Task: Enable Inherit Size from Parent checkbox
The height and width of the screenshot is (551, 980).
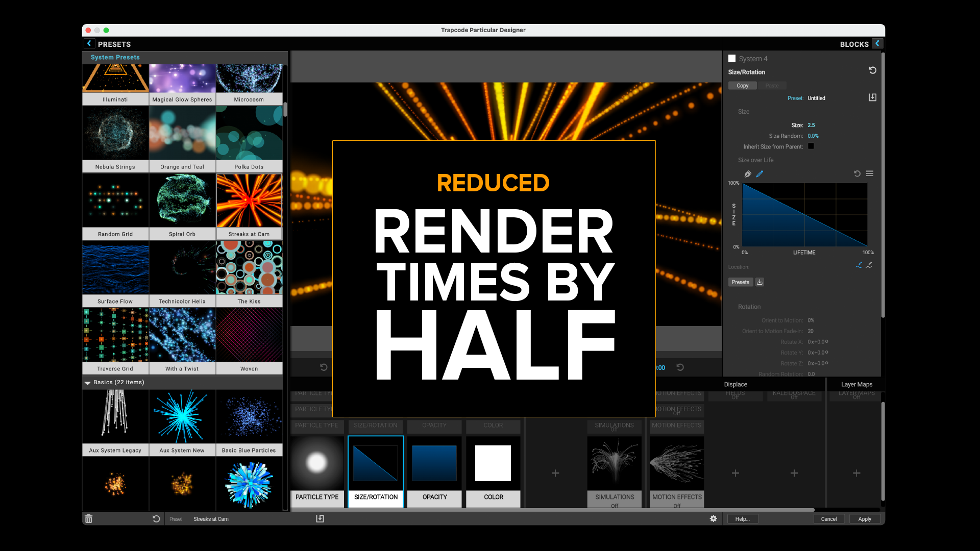Action: pos(811,146)
